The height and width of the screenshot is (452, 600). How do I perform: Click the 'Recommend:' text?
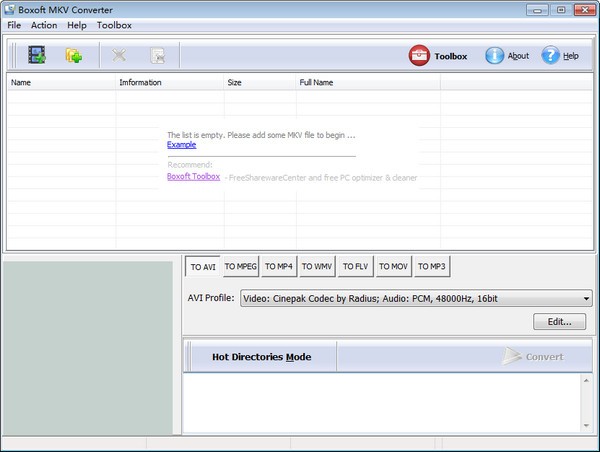190,165
